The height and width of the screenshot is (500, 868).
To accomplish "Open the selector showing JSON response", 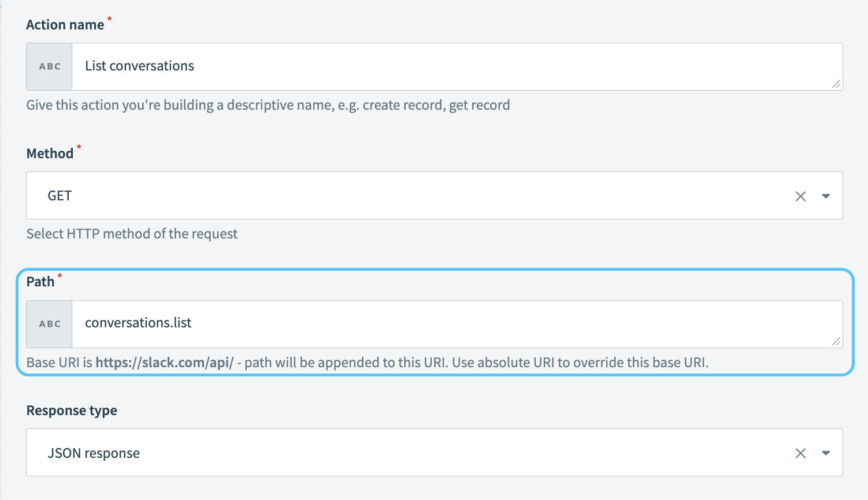I will tap(405, 453).
